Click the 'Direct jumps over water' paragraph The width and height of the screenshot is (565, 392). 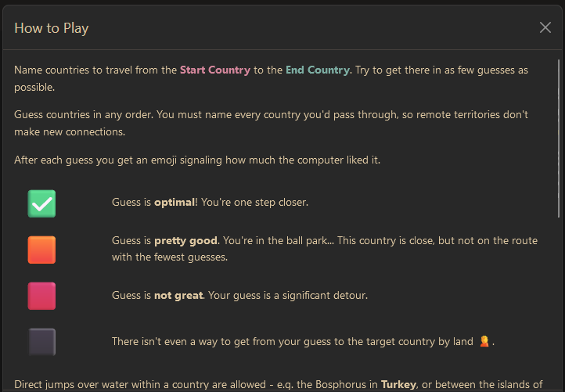point(196,384)
